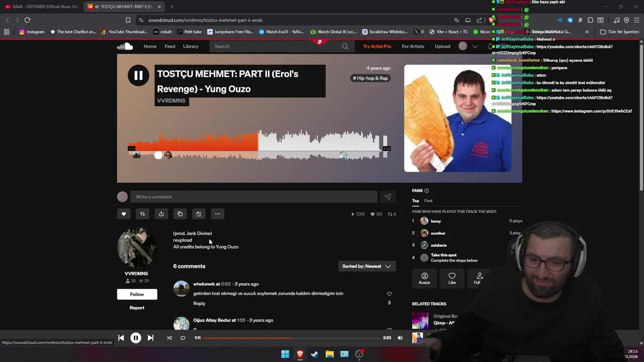Screen dimensions: 644x362
Task: Open the Instagram bookmark
Action: [32, 32]
